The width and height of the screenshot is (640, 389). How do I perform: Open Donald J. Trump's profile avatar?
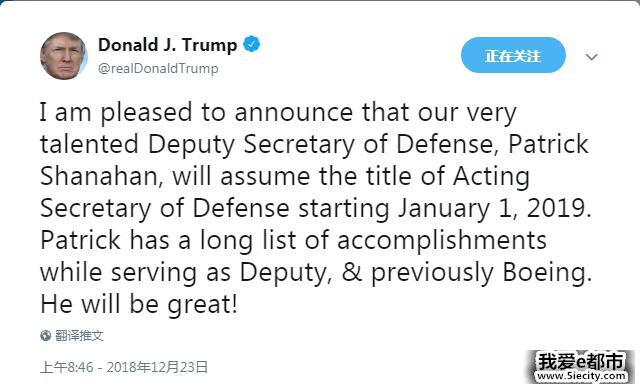pyautogui.click(x=63, y=56)
